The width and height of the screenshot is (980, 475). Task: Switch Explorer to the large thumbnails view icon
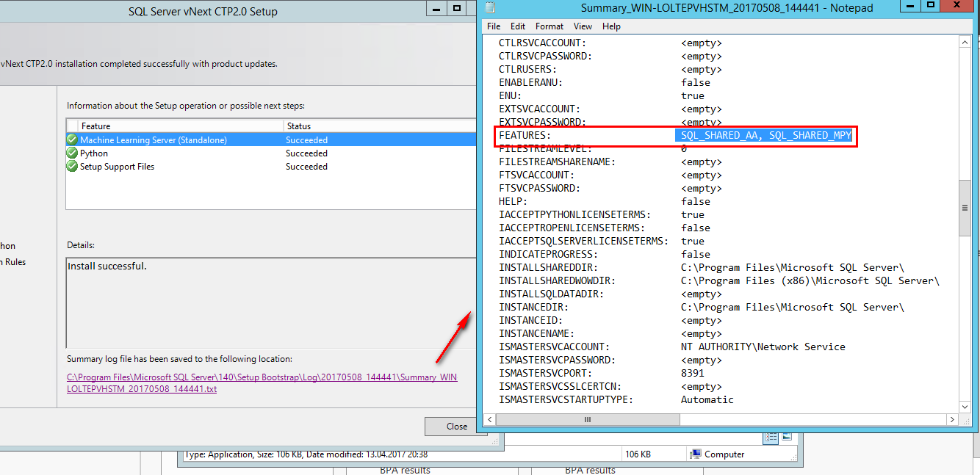click(786, 437)
